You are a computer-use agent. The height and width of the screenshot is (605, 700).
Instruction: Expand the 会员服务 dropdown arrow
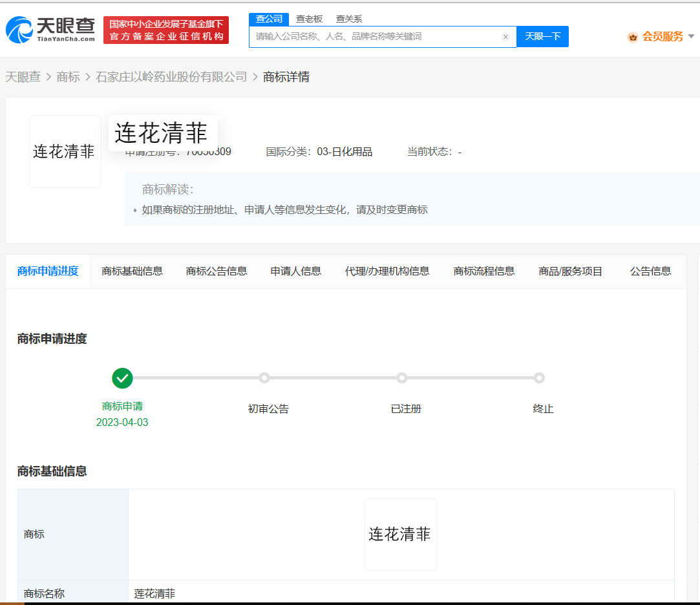click(691, 36)
